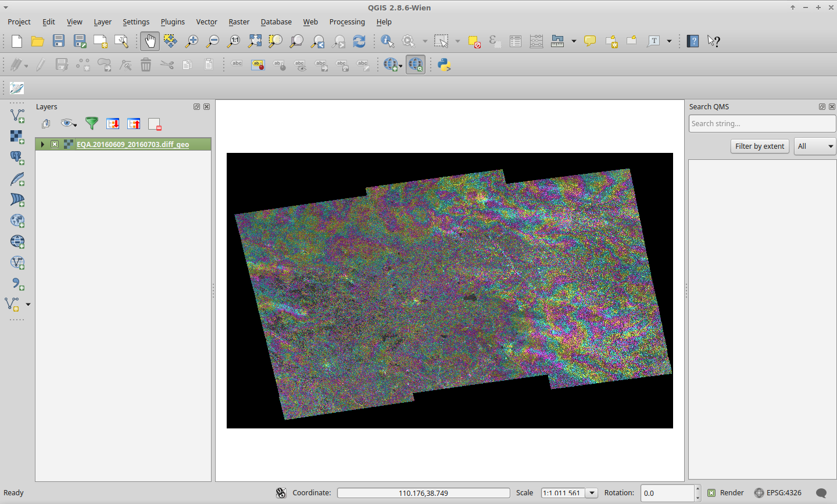Open the All filter dropdown in QMS
This screenshot has height=504, width=837.
(x=815, y=146)
